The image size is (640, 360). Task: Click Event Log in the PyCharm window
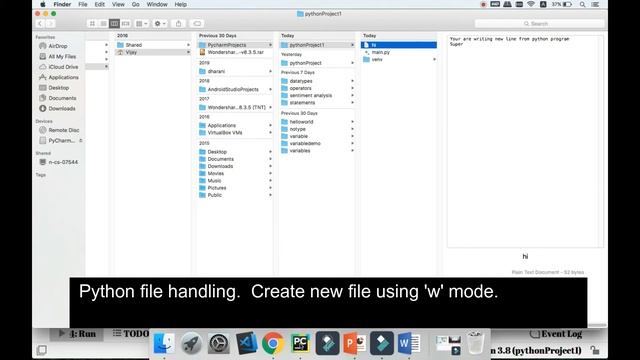556,334
